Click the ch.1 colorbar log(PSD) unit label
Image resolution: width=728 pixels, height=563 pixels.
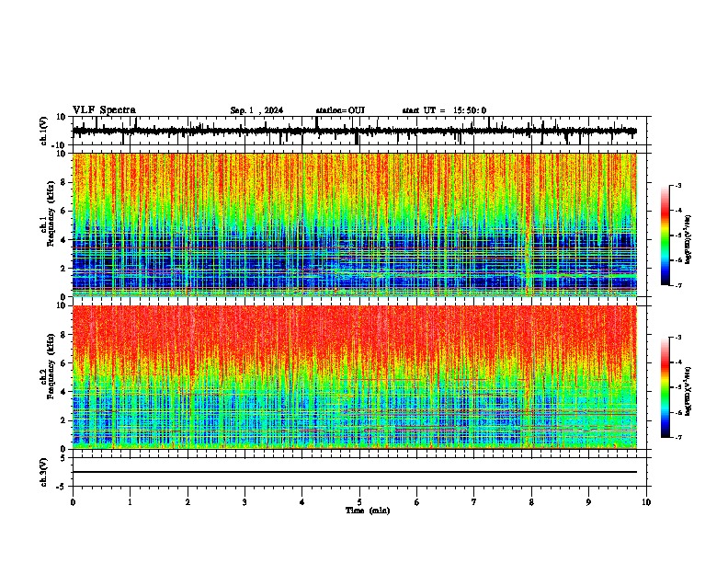pyautogui.click(x=688, y=240)
